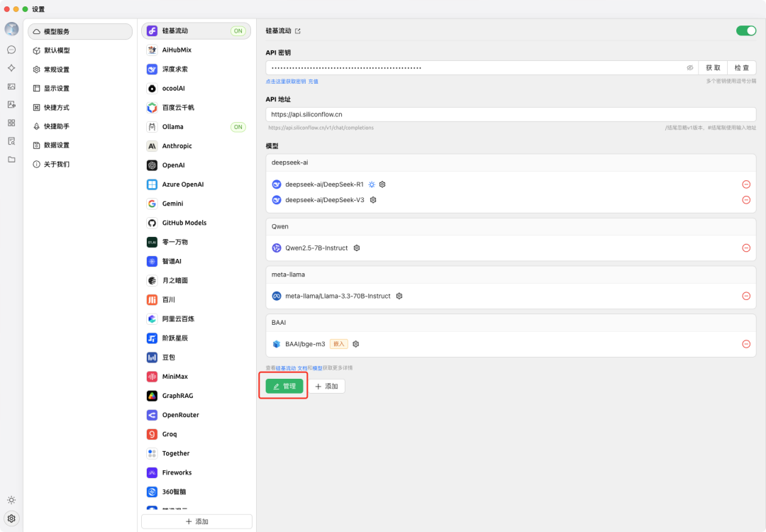Click 添加 button next to 管理
The height and width of the screenshot is (532, 766).
coord(327,386)
